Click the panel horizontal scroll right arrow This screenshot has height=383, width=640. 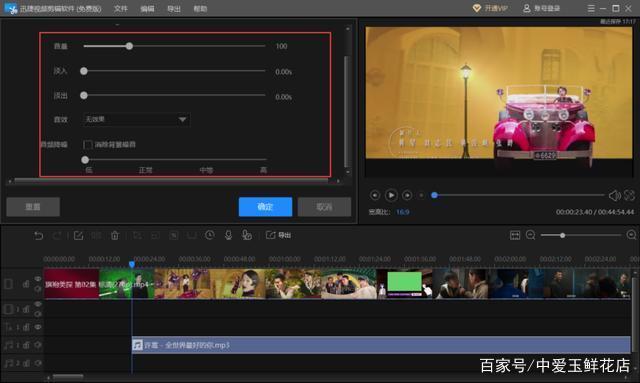338,180
